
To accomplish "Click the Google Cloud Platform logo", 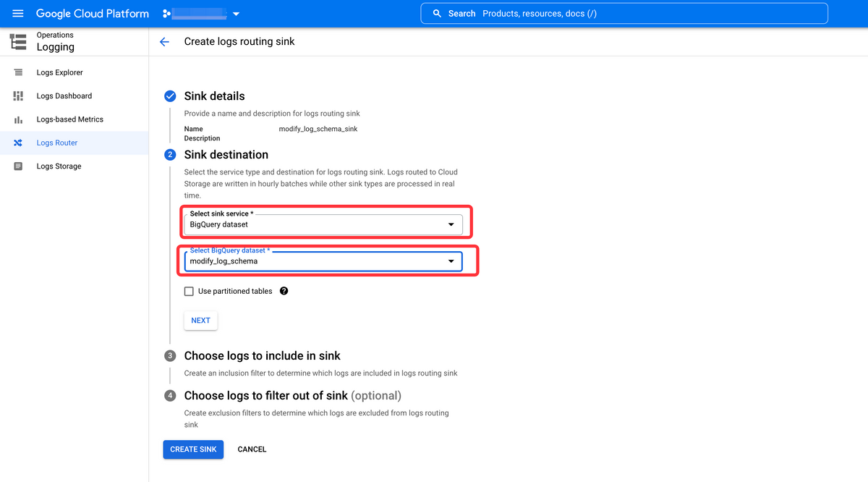I will click(x=93, y=14).
